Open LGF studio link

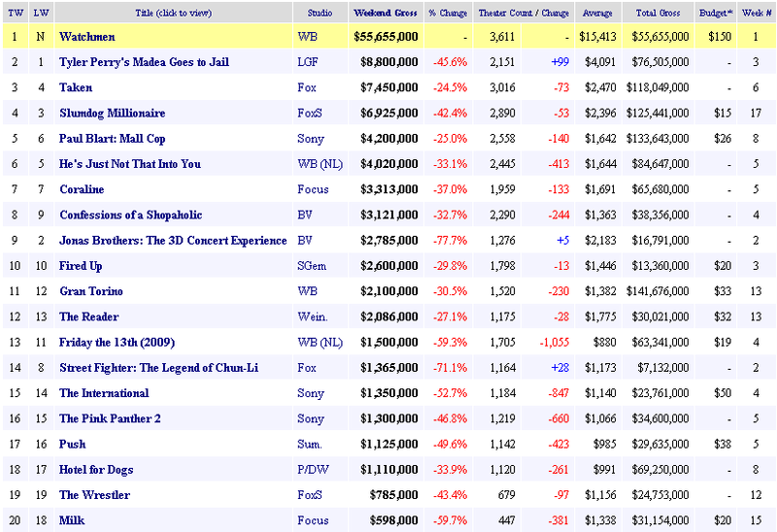click(x=308, y=62)
